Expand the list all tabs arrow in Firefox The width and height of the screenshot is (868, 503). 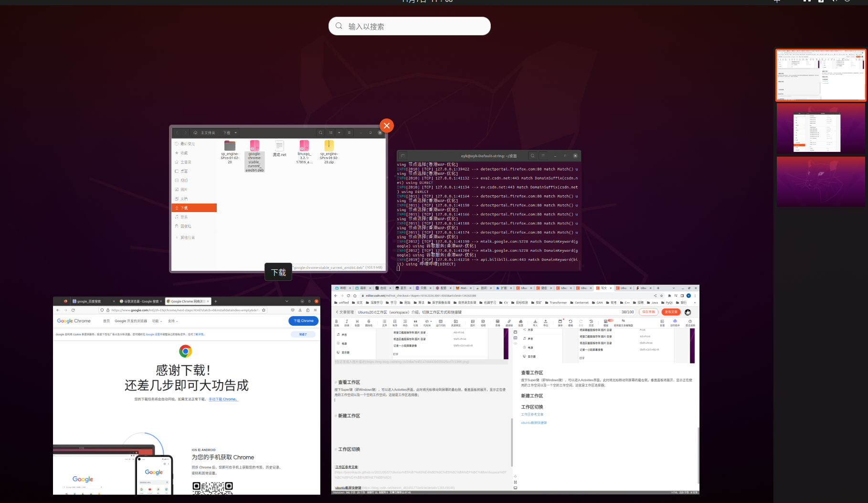click(x=287, y=301)
